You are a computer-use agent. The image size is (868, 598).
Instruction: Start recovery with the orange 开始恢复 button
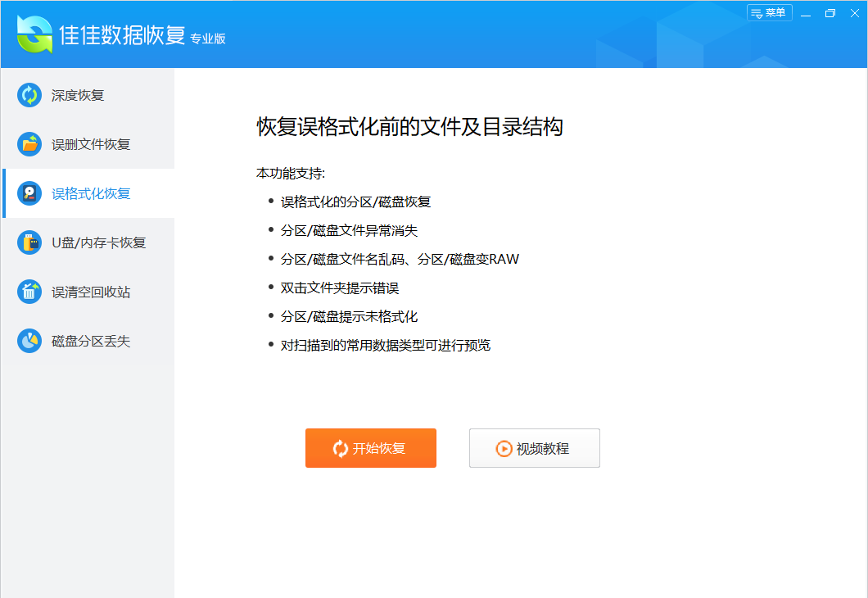pos(371,448)
